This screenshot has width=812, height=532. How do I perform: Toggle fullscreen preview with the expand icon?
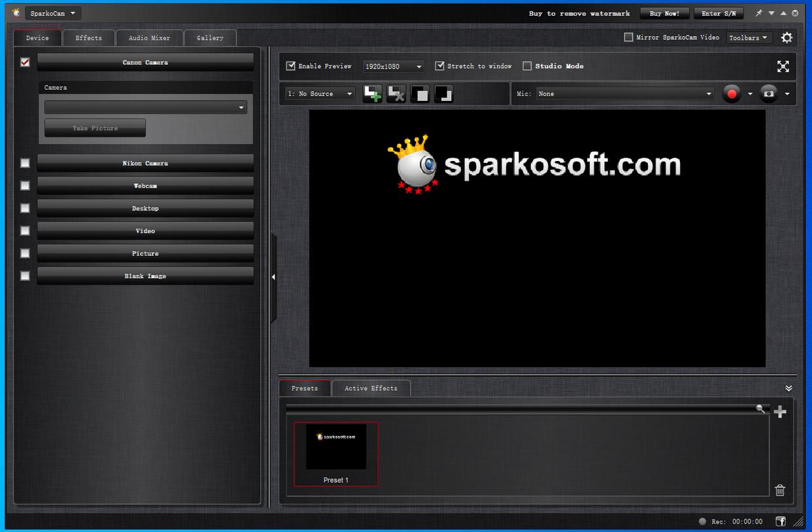tap(783, 66)
